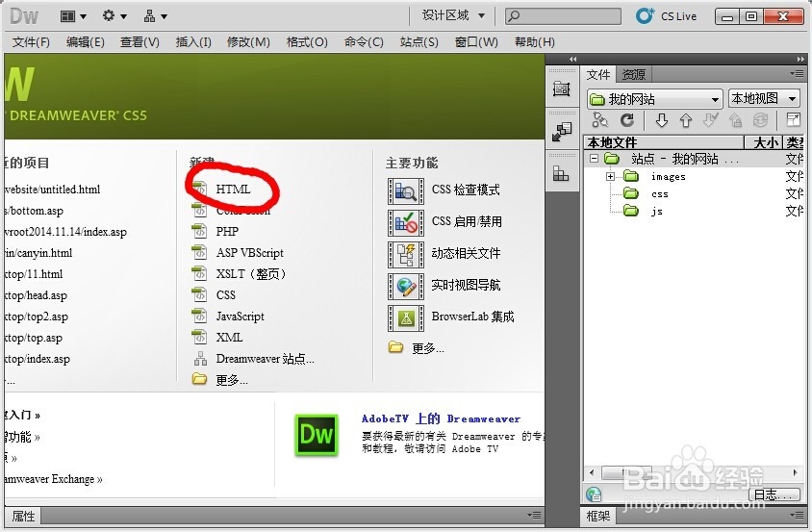Viewport: 812px width, 532px height.
Task: Open recent file website/untitled.html
Action: click(52, 190)
